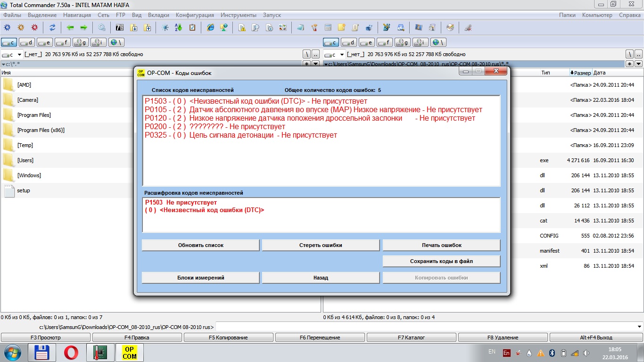Click F8 Удаление button
The image size is (644, 362).
coord(503,337)
